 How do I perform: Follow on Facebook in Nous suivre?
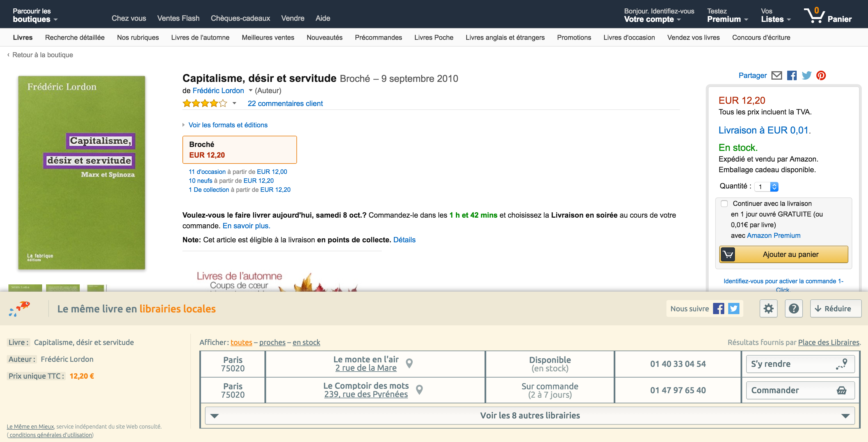(718, 308)
